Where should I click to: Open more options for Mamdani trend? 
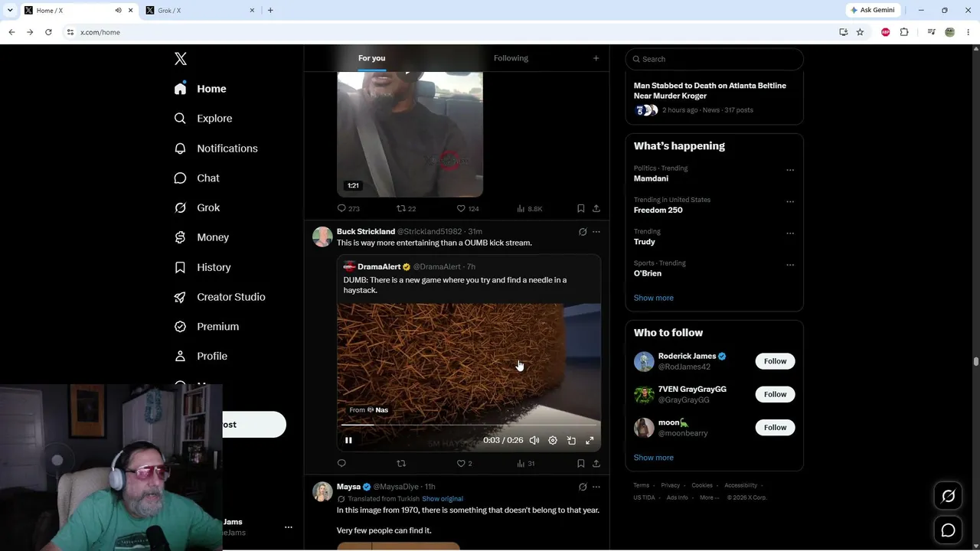[790, 170]
